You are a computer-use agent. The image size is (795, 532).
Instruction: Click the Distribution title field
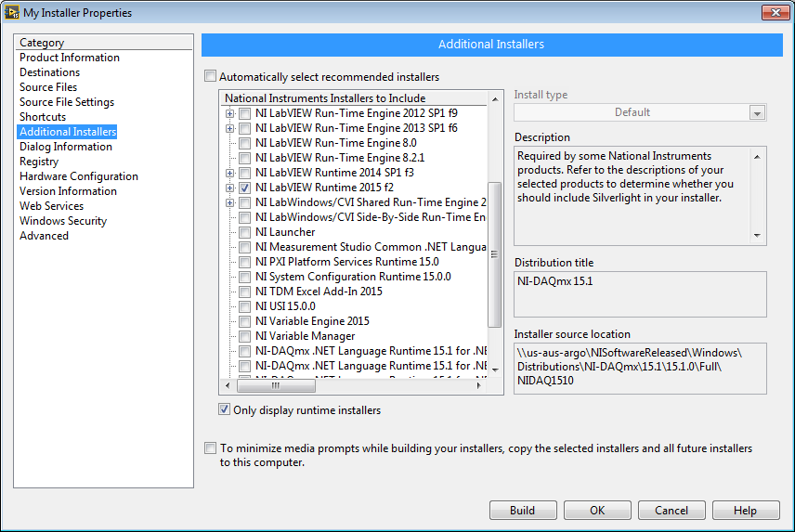pos(640,294)
